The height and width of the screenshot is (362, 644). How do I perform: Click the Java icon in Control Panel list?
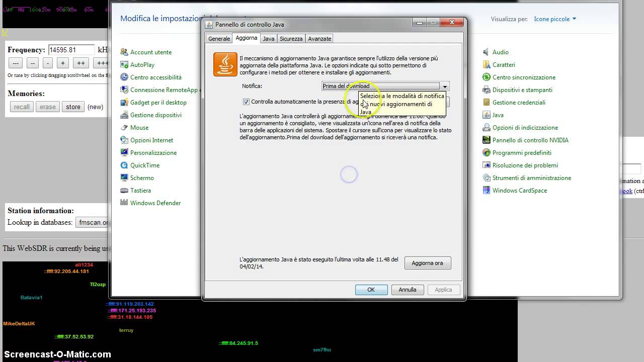click(487, 115)
